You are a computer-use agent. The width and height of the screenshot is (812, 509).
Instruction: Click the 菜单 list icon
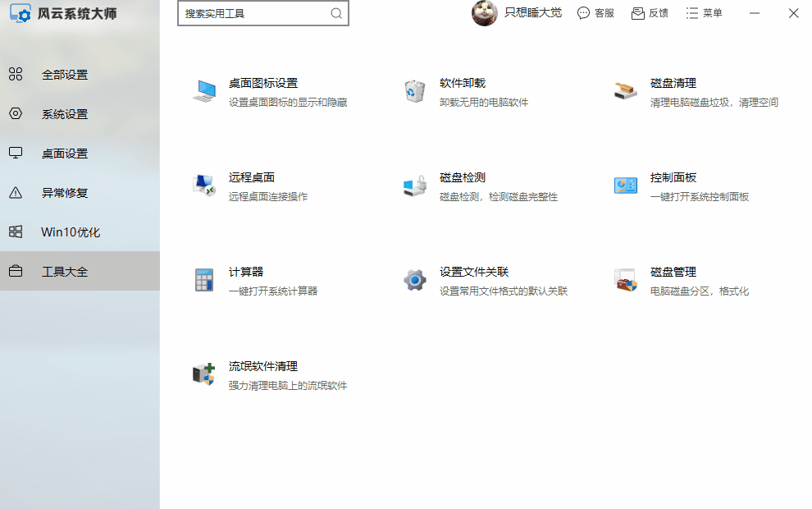coord(692,13)
